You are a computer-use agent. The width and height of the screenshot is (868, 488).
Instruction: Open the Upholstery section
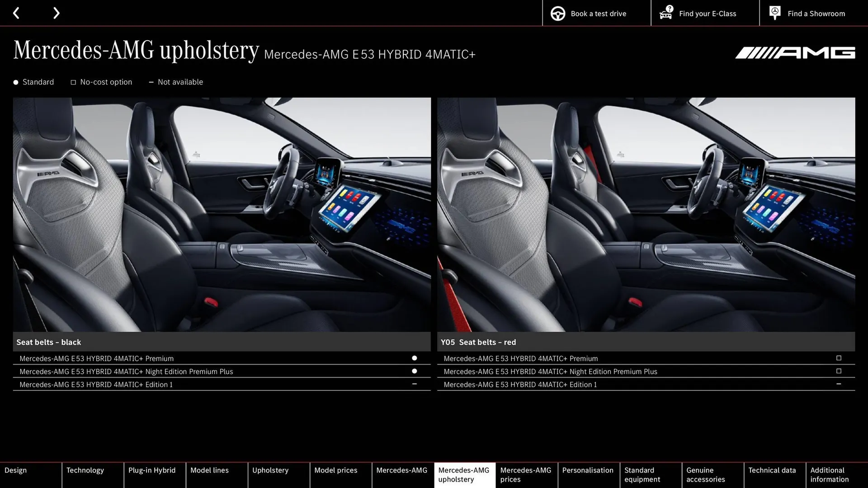tap(270, 470)
